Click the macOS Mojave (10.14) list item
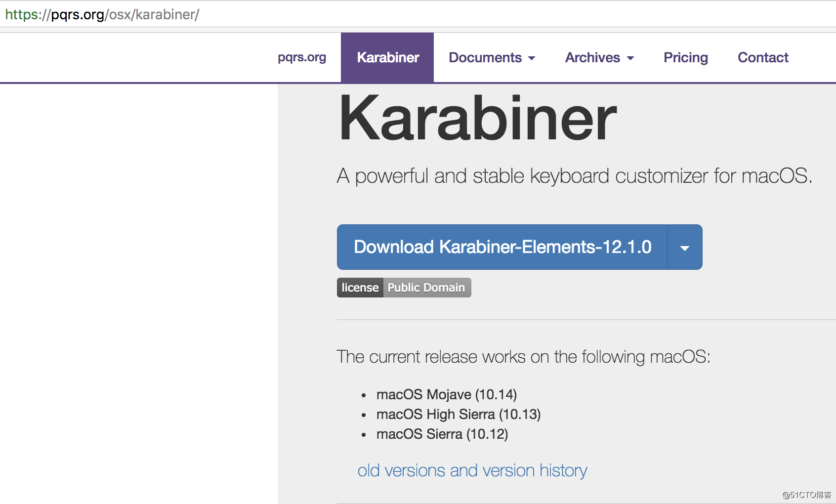Image resolution: width=836 pixels, height=504 pixels. pos(447,394)
